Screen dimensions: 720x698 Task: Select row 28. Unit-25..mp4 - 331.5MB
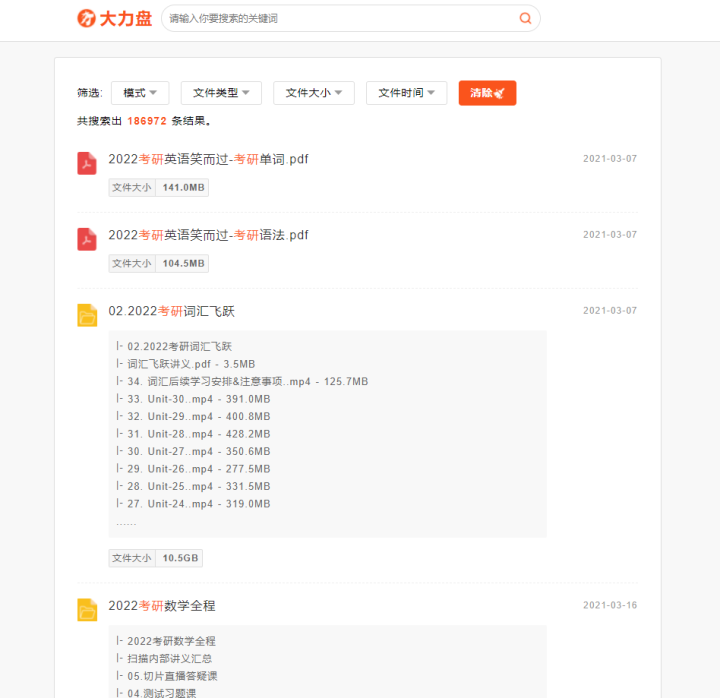click(193, 486)
